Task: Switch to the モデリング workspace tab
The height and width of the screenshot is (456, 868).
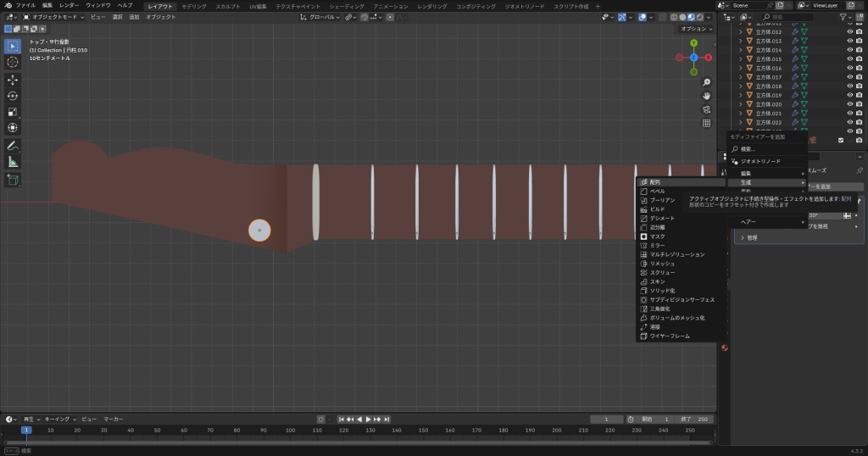Action: pos(193,6)
